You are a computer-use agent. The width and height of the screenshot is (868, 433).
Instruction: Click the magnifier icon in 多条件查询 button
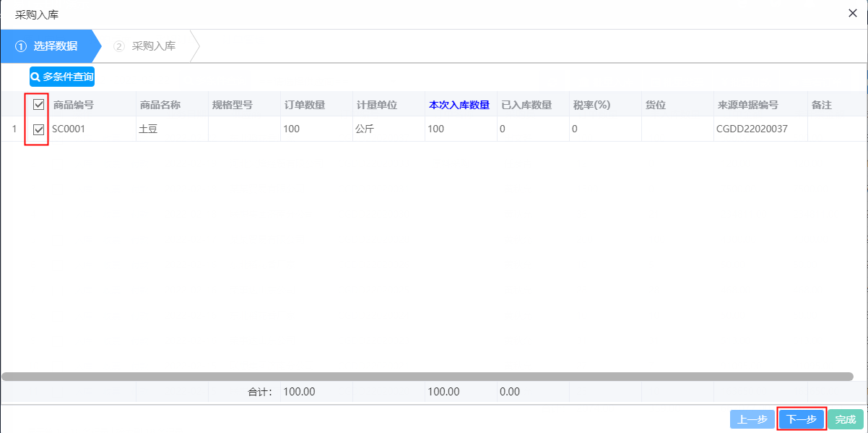35,77
